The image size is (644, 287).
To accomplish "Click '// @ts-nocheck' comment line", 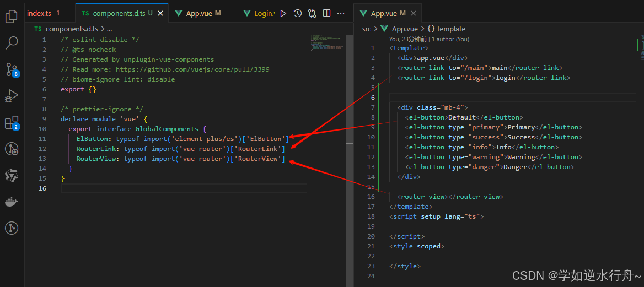I will (x=88, y=50).
